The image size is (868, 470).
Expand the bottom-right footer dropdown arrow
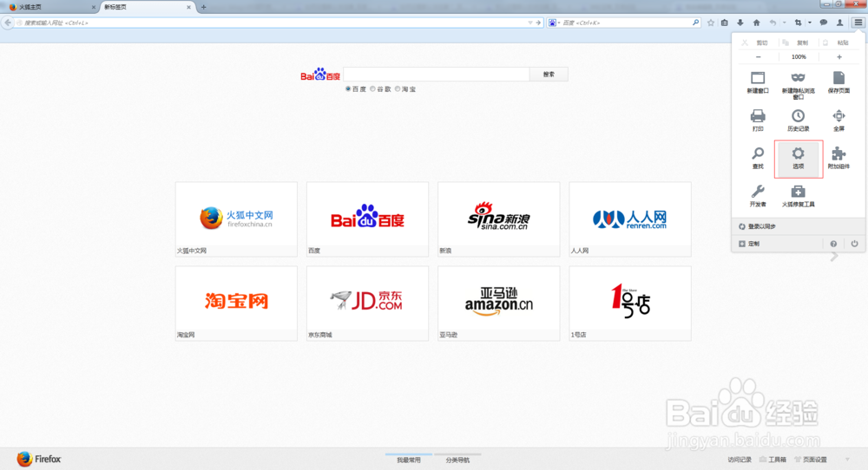click(x=847, y=460)
